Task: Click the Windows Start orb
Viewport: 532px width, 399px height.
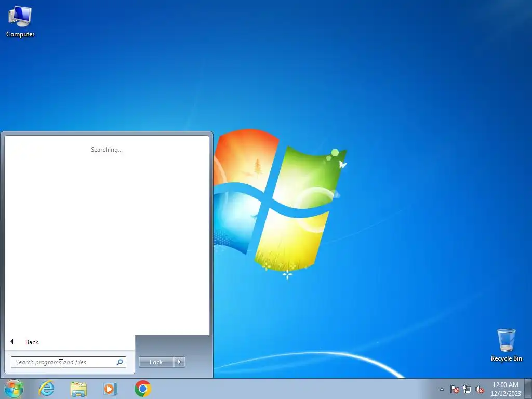Action: click(14, 389)
